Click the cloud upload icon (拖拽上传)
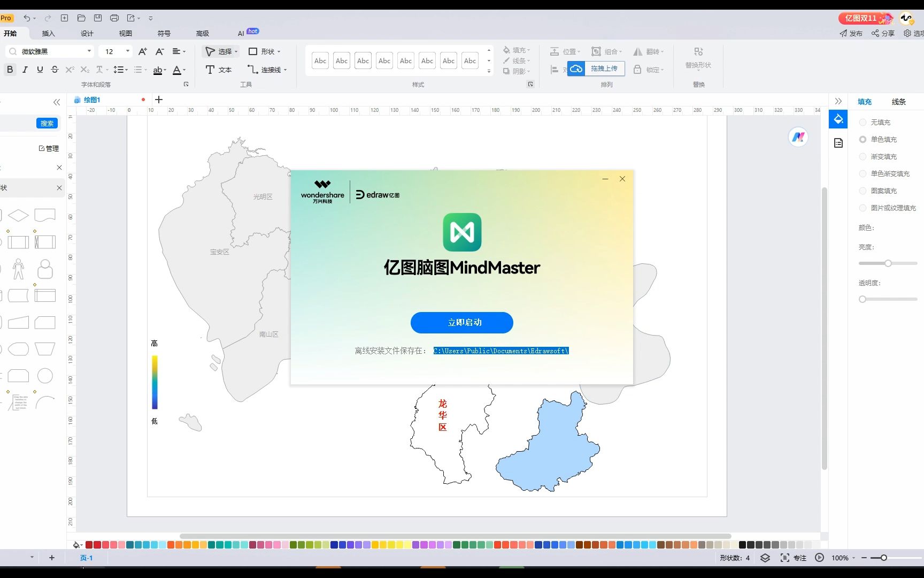Image resolution: width=924 pixels, height=578 pixels. [x=576, y=69]
